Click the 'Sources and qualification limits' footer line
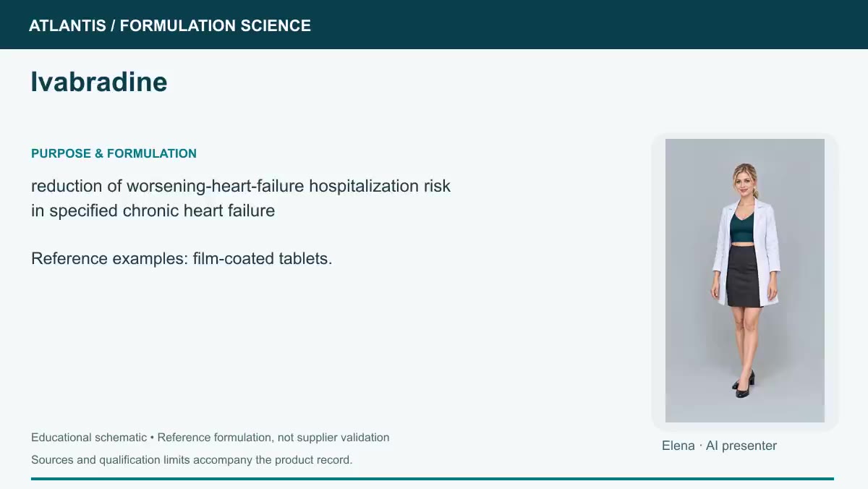Image resolution: width=868 pixels, height=489 pixels. click(192, 460)
